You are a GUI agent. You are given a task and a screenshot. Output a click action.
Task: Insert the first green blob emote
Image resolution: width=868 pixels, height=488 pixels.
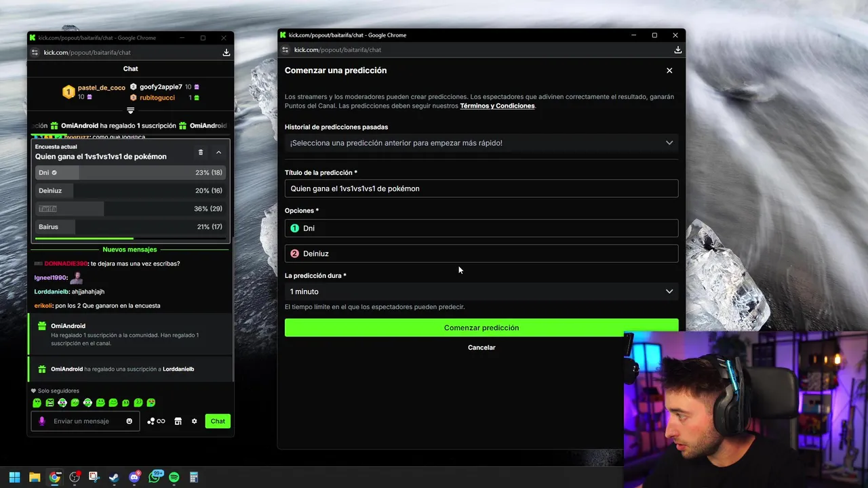tap(37, 403)
